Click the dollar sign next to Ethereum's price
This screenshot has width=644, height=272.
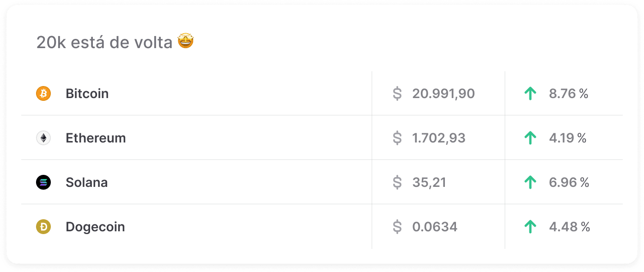[396, 138]
